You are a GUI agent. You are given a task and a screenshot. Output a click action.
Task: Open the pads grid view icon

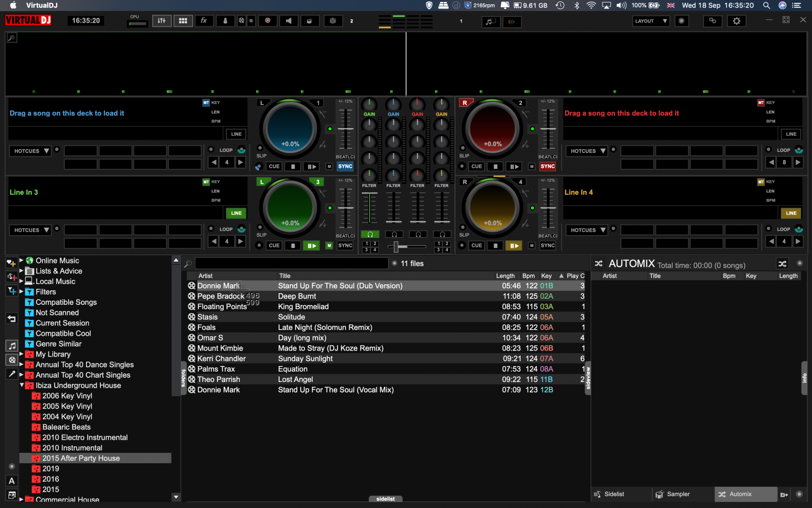pyautogui.click(x=183, y=21)
